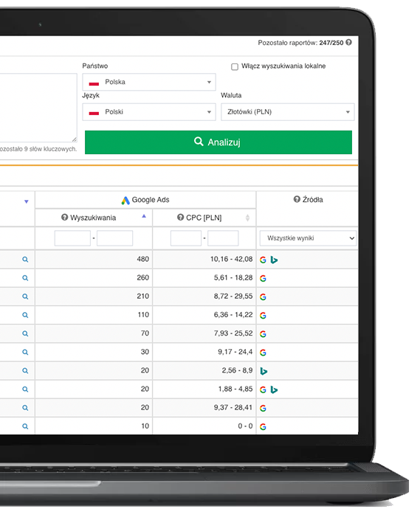Enable Włącz wyszukiwania lokalne checkbox
The height and width of the screenshot is (523, 420).
tap(235, 66)
